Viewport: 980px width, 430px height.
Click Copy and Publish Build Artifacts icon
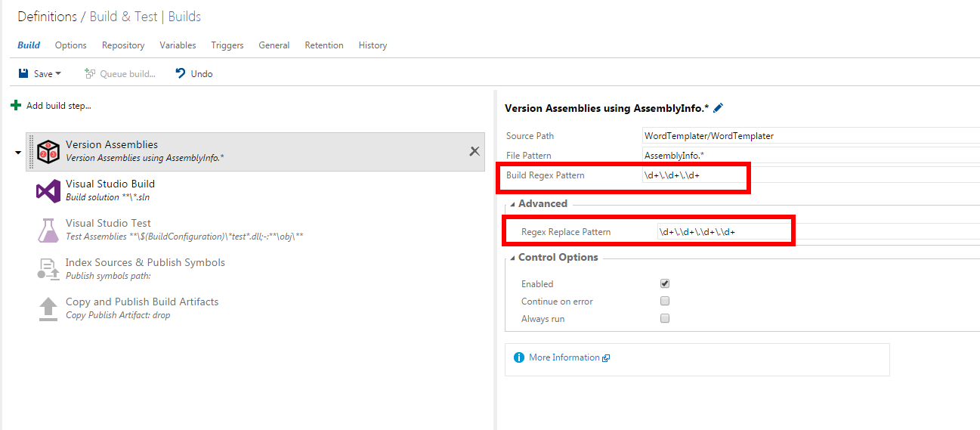click(48, 308)
